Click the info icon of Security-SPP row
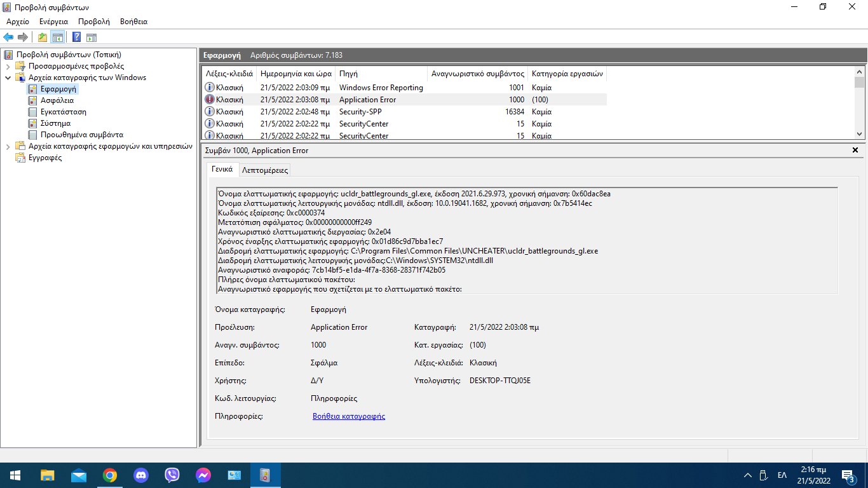 210,112
